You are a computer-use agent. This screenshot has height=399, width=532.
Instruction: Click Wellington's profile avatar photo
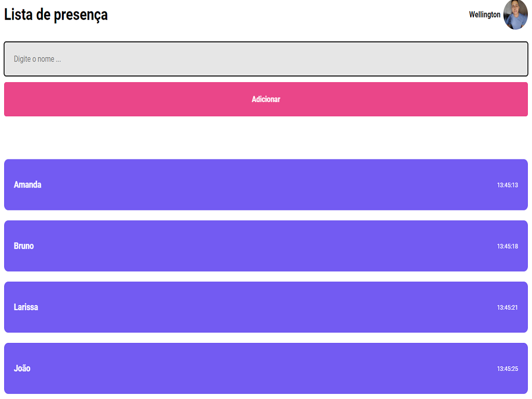515,15
